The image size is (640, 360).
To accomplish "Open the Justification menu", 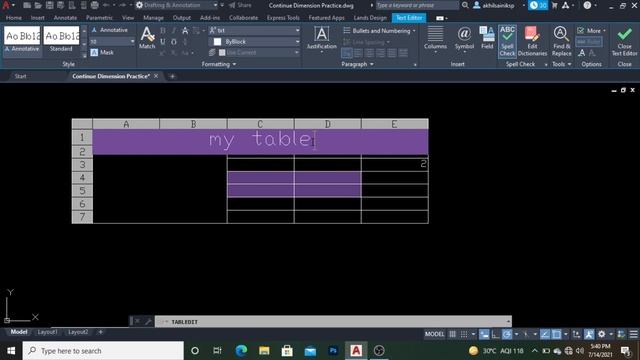I will point(322,39).
